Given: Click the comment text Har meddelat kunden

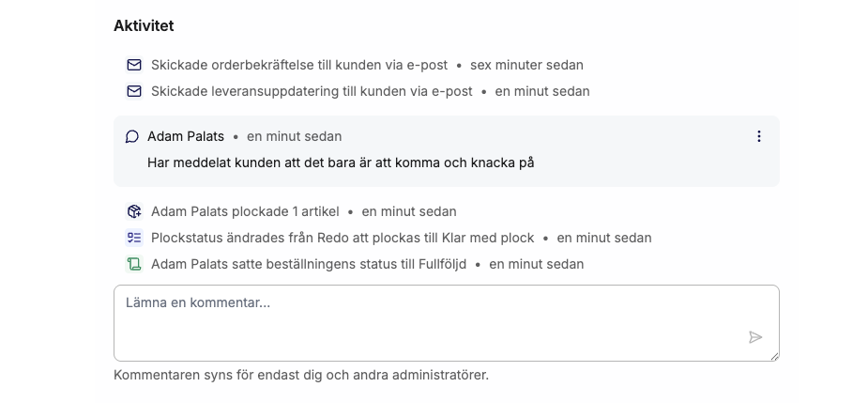Looking at the screenshot, I should coord(341,163).
